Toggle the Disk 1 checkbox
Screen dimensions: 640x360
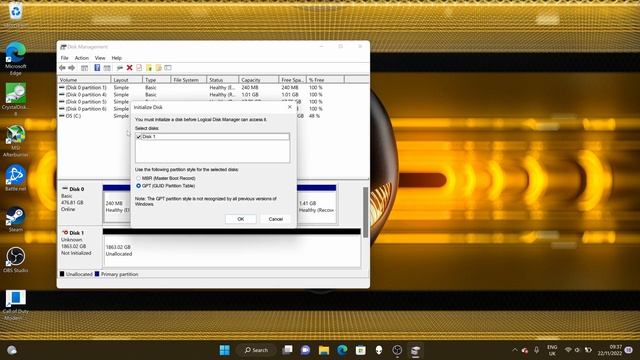point(139,137)
